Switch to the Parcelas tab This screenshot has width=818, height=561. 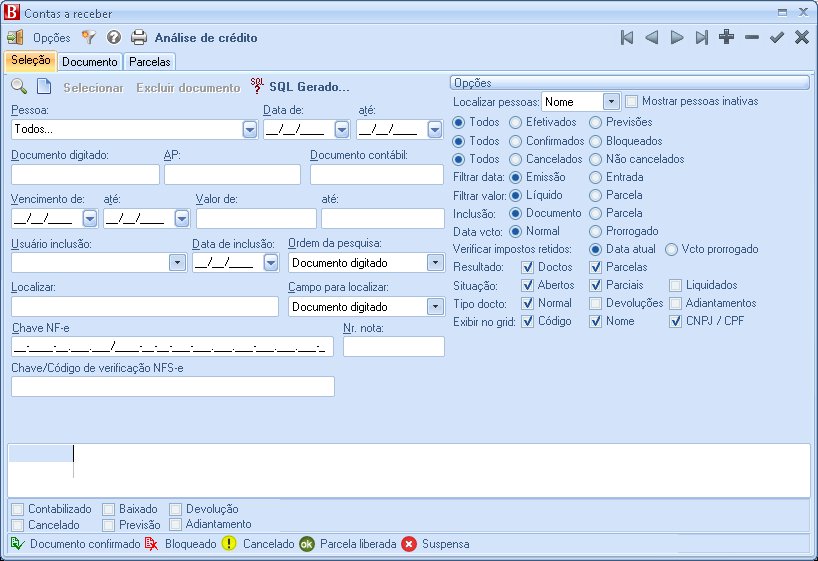(x=150, y=62)
